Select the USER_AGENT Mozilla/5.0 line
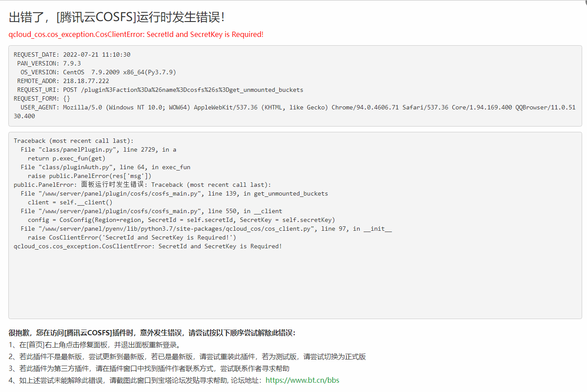587x392 pixels. coord(295,112)
